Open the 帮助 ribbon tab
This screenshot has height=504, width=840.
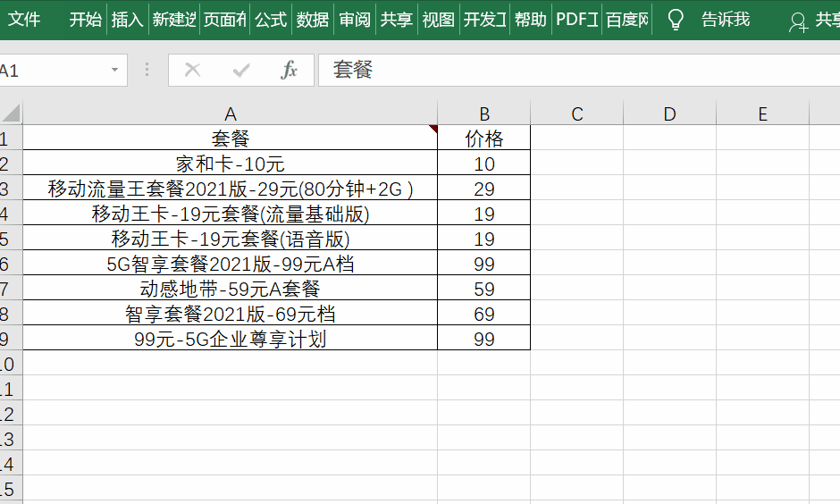pyautogui.click(x=530, y=20)
